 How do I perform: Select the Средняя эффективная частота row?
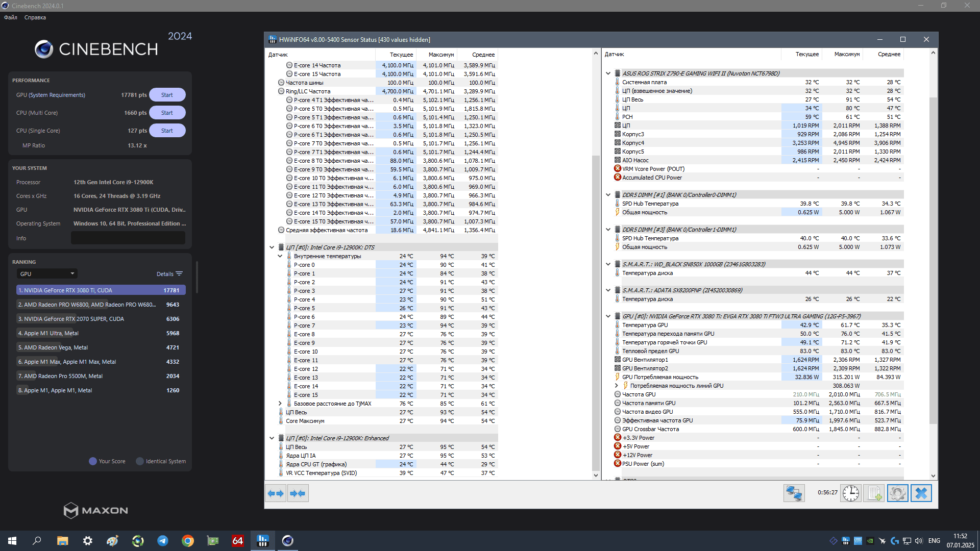(387, 230)
